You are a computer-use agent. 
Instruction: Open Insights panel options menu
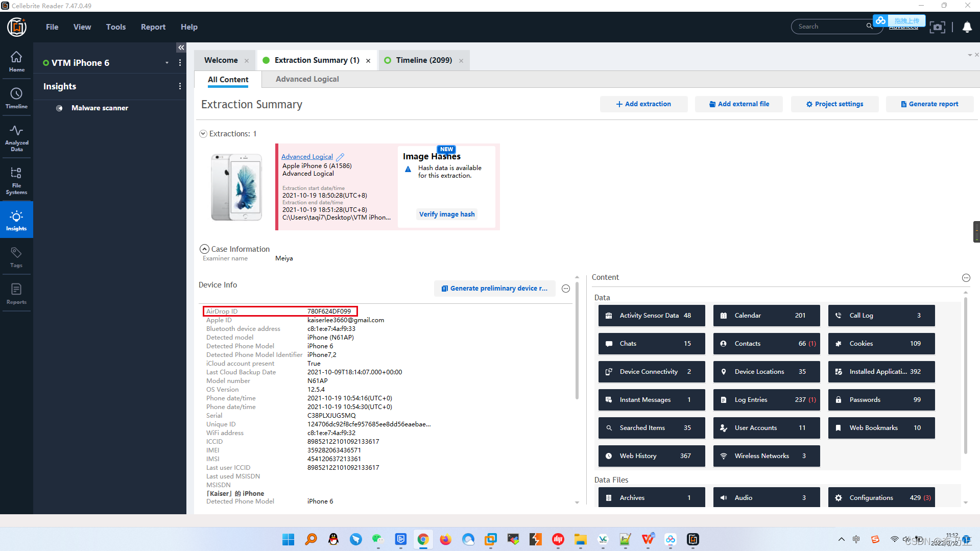pos(180,86)
